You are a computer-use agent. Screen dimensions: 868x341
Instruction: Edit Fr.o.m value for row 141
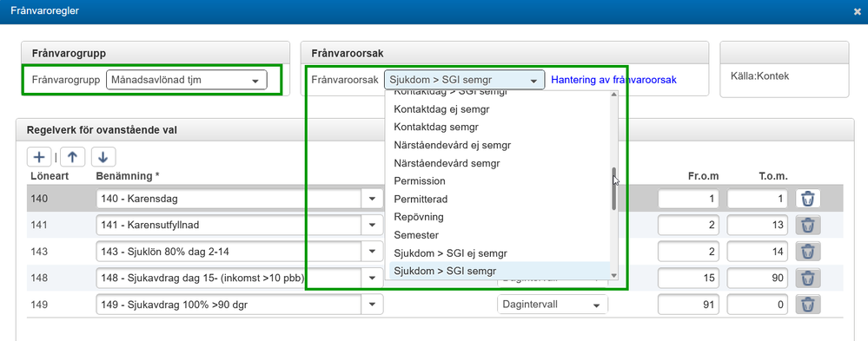pos(689,225)
